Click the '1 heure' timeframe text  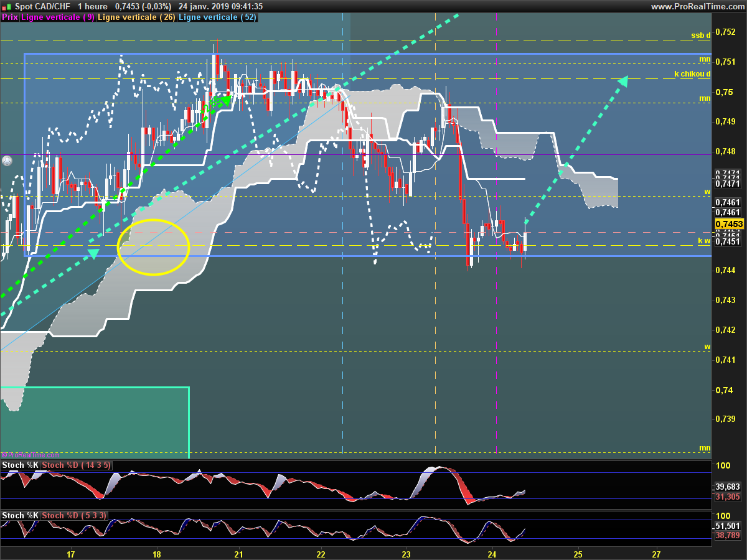(x=92, y=6)
